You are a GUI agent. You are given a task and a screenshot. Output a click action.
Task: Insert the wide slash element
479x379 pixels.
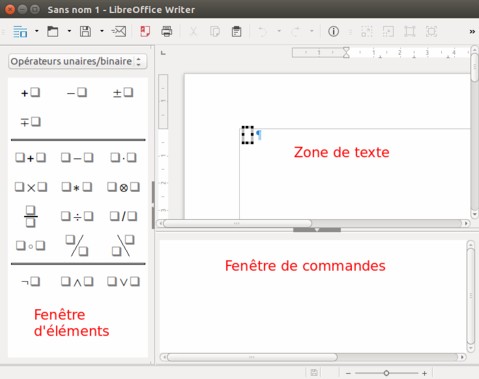pyautogui.click(x=77, y=246)
